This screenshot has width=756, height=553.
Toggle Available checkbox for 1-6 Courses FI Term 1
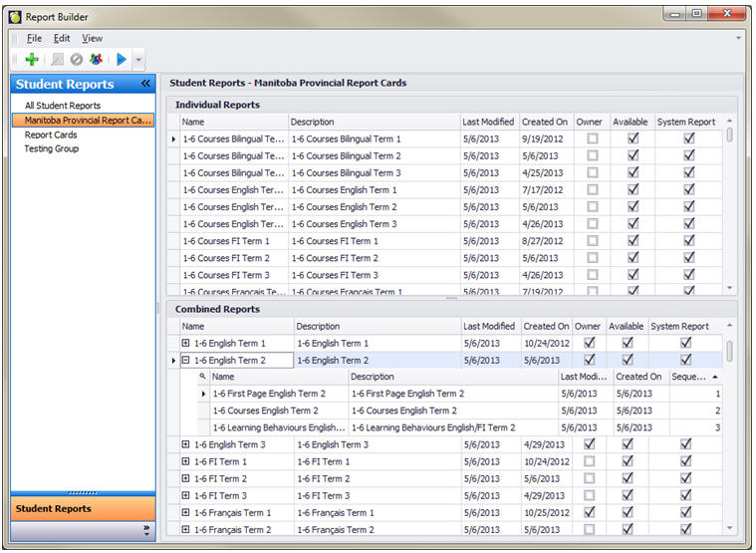tap(631, 241)
